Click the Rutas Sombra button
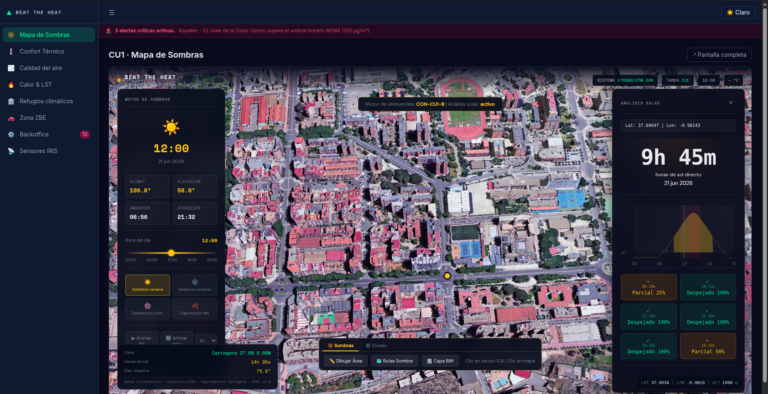This screenshot has width=768, height=394. coord(394,361)
